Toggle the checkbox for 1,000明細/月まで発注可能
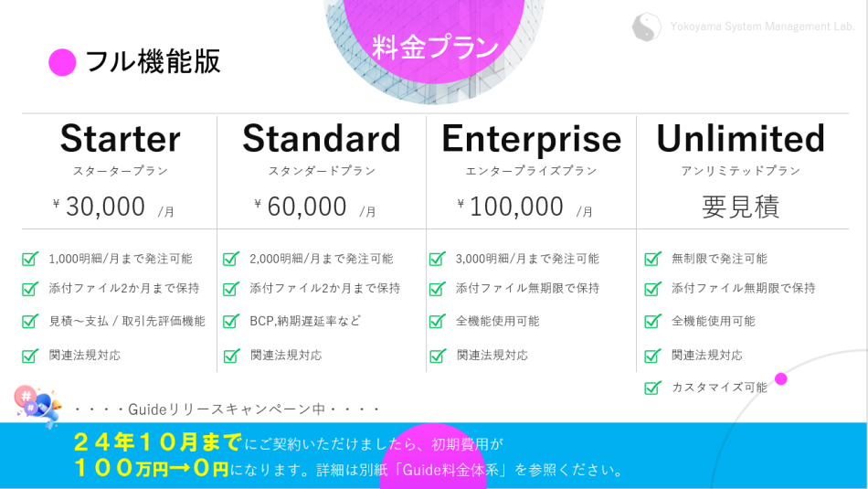Screen dimensions: 868x489 point(30,259)
